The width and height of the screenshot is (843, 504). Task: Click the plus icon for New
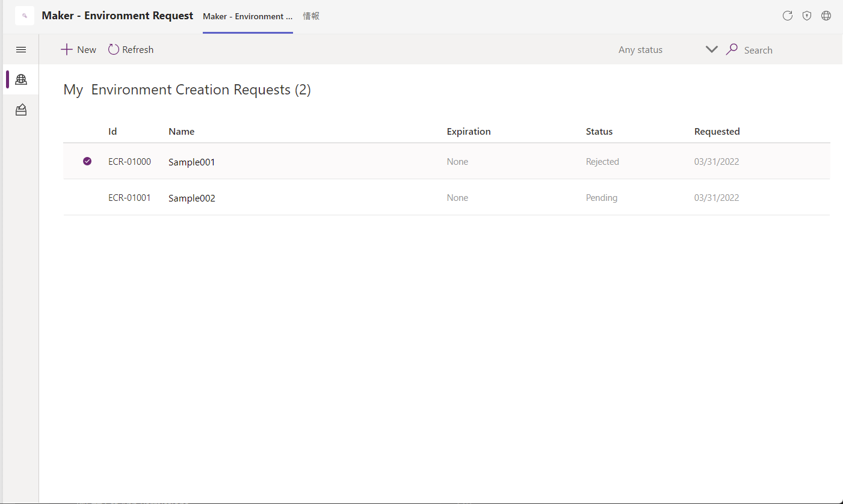click(67, 49)
